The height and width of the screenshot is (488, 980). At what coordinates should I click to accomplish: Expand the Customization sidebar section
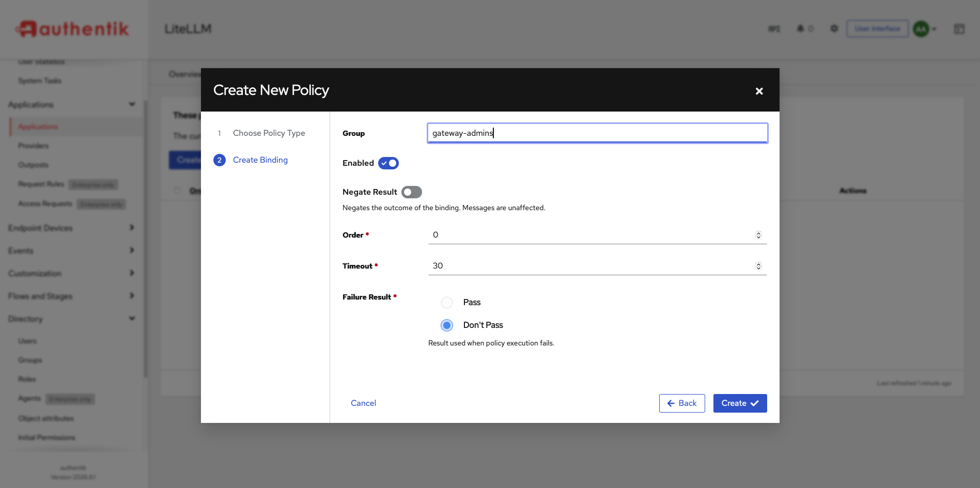(132, 273)
